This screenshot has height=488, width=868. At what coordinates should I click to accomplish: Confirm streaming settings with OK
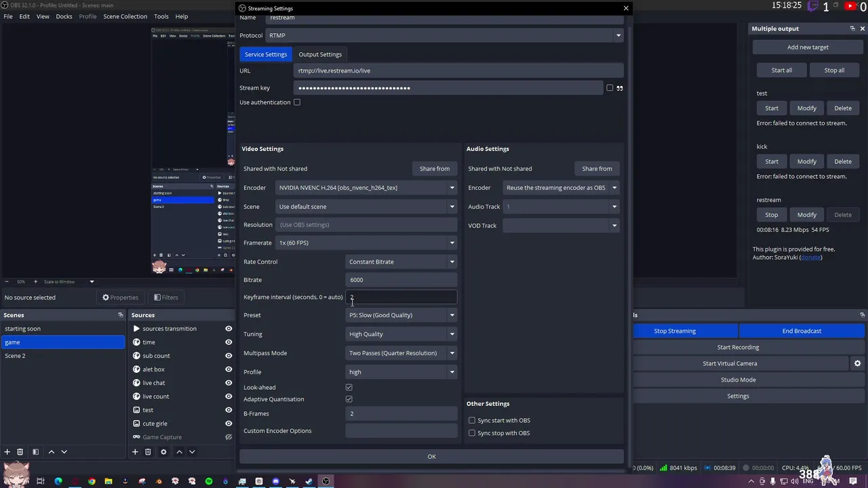click(431, 457)
